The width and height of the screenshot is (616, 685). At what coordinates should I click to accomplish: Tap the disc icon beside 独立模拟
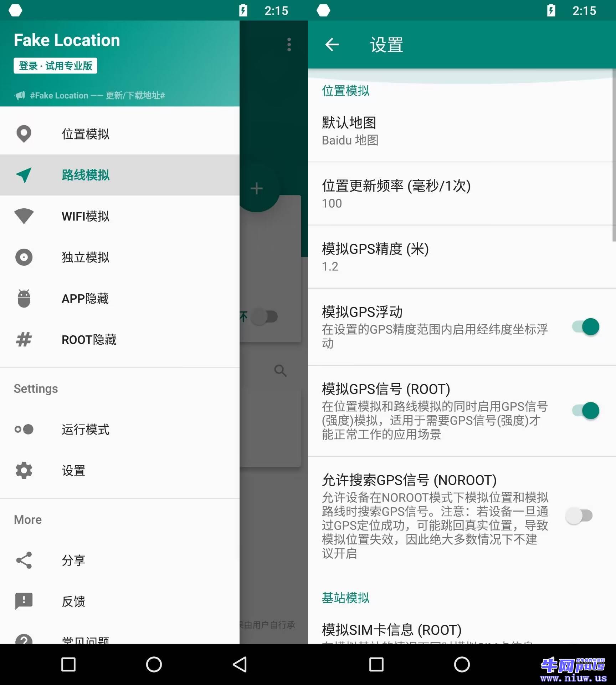tap(24, 257)
